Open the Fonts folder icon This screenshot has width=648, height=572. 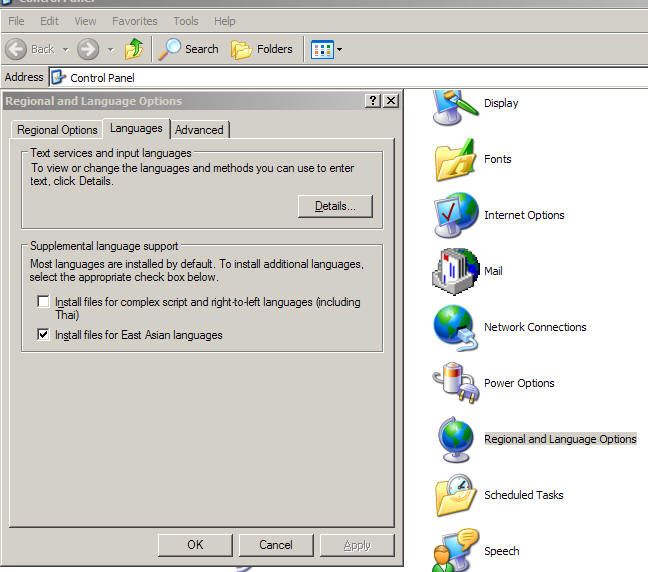point(455,160)
